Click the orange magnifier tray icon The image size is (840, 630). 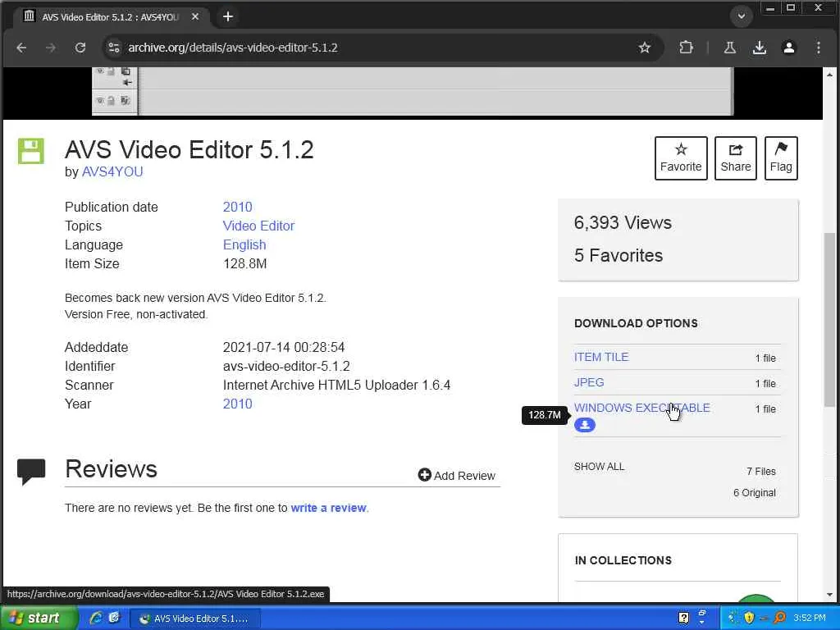click(779, 618)
